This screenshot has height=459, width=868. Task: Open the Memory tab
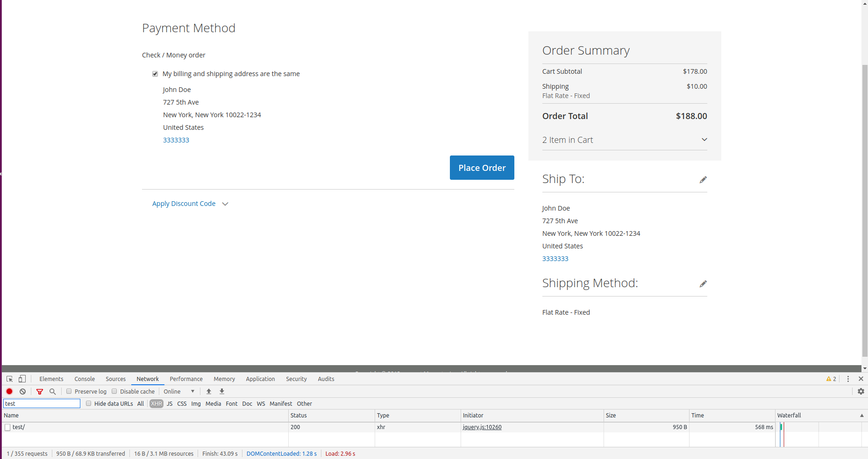point(224,379)
